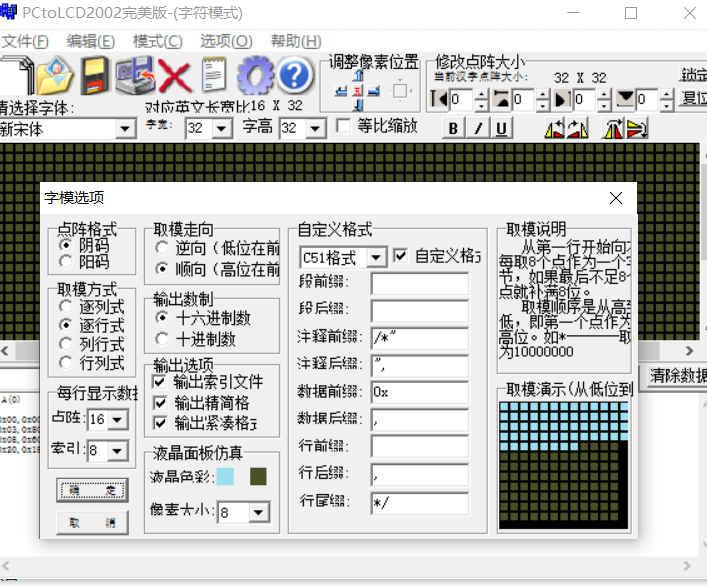Image resolution: width=707 pixels, height=587 pixels.
Task: Open the 选项(O) menu
Action: [x=226, y=41]
